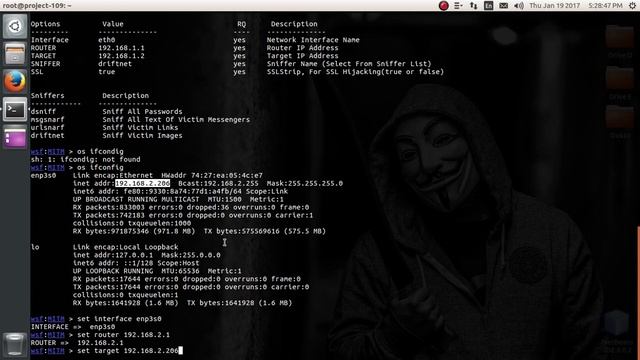Image resolution: width=640 pixels, height=360 pixels.
Task: Open the mail messaging indicator
Action: point(504,5)
